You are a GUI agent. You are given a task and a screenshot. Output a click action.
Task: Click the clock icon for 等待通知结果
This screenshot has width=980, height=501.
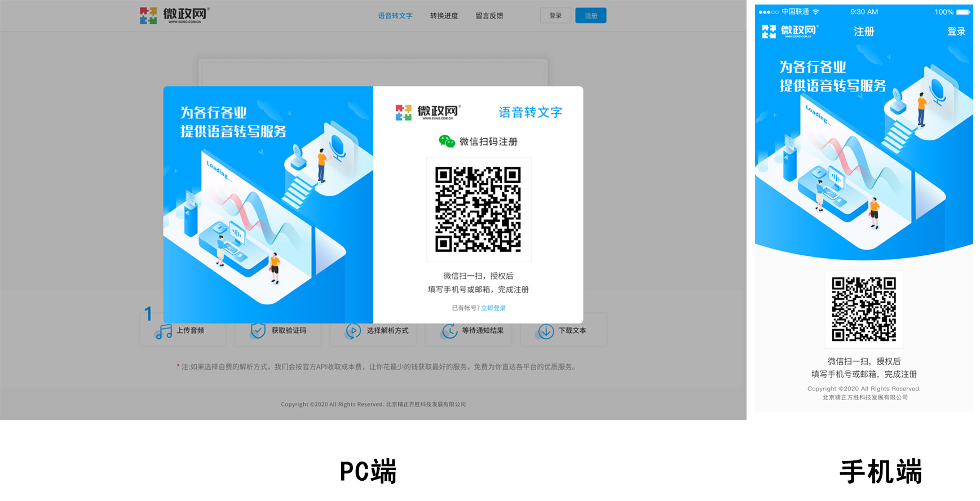click(x=449, y=331)
